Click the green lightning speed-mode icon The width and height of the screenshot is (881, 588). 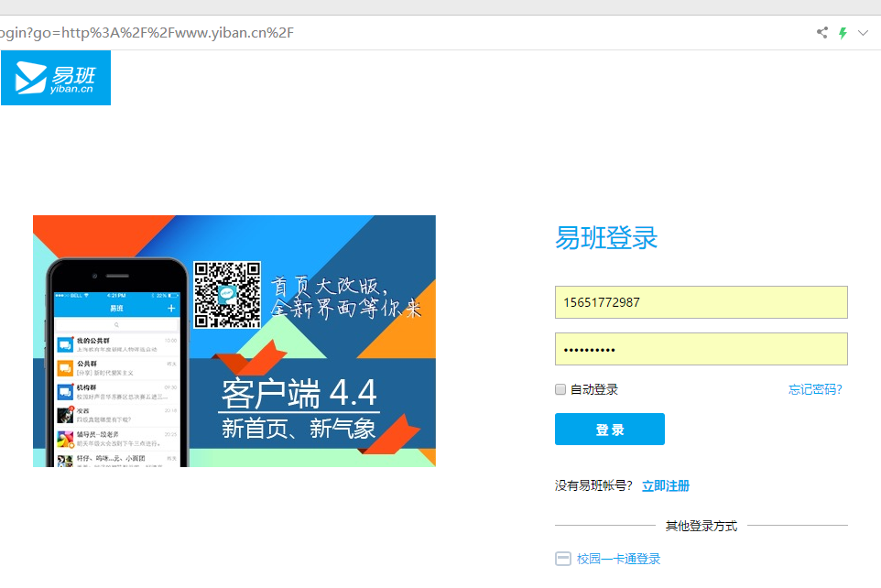coord(843,33)
